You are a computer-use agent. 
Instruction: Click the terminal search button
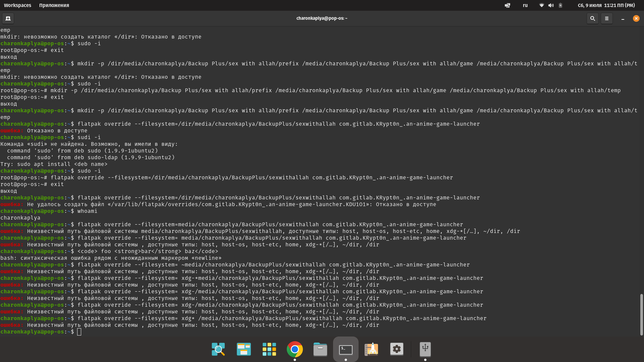pos(593,18)
